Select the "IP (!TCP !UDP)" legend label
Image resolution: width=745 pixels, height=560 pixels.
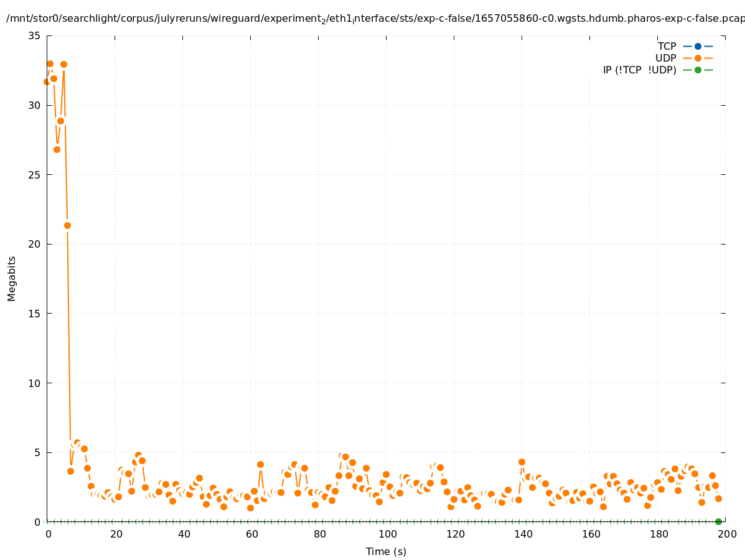pos(639,70)
